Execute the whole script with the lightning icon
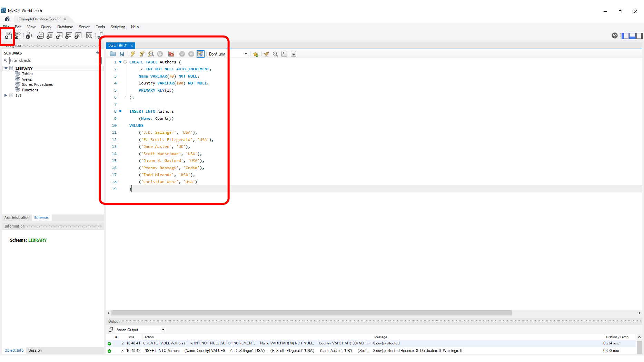Screen dimensions: 644x362 [x=133, y=54]
